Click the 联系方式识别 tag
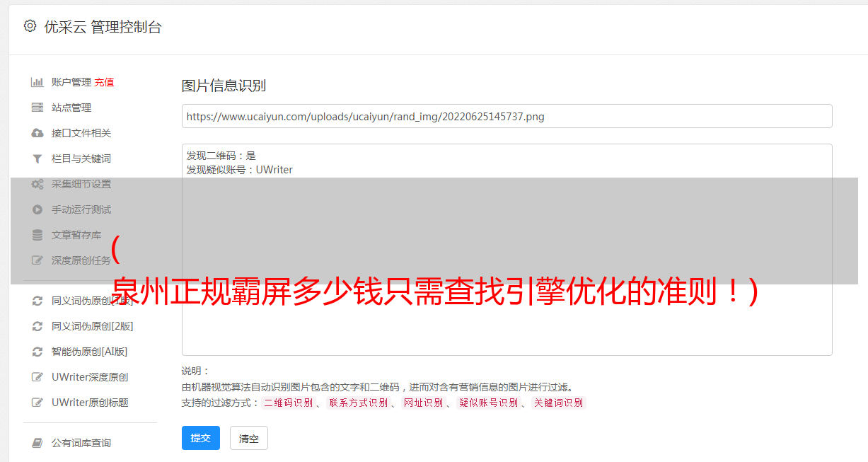Image resolution: width=868 pixels, height=462 pixels. click(359, 403)
